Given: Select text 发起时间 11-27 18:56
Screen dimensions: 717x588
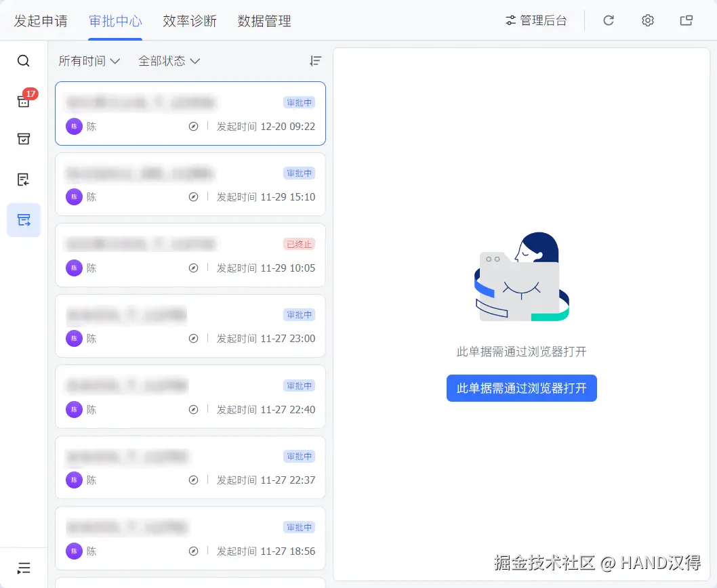Looking at the screenshot, I should [266, 551].
